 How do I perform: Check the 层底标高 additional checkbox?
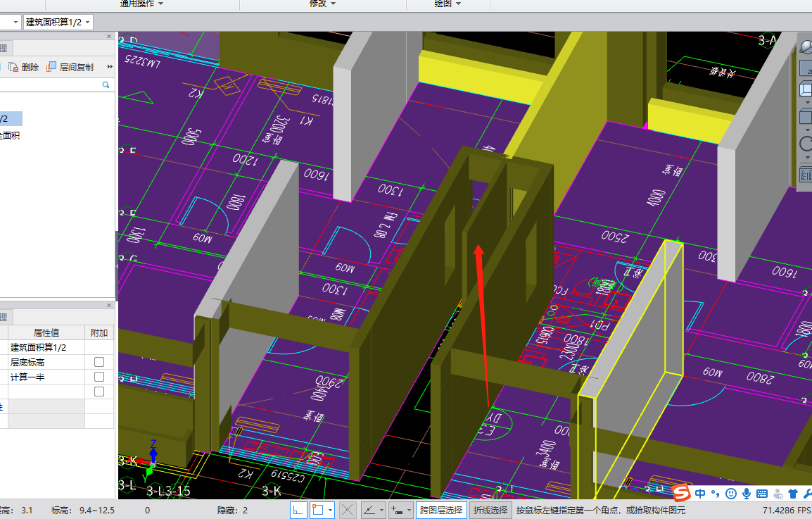click(99, 362)
